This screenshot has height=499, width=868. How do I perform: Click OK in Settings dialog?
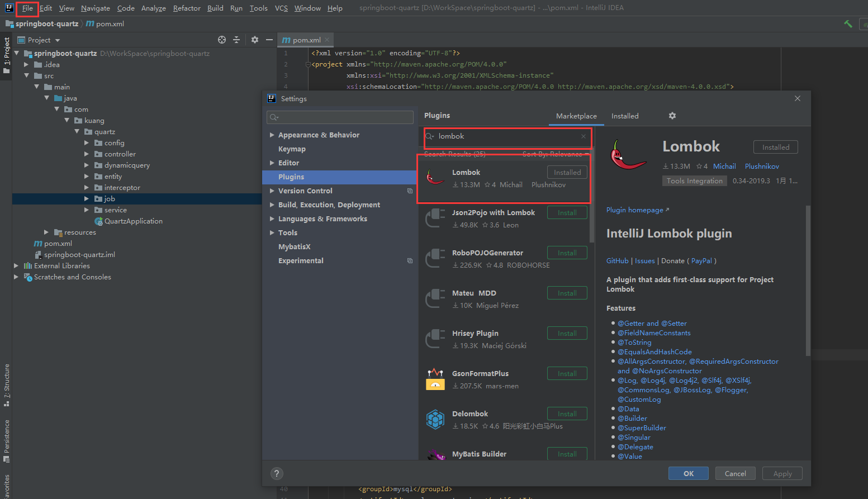point(689,473)
